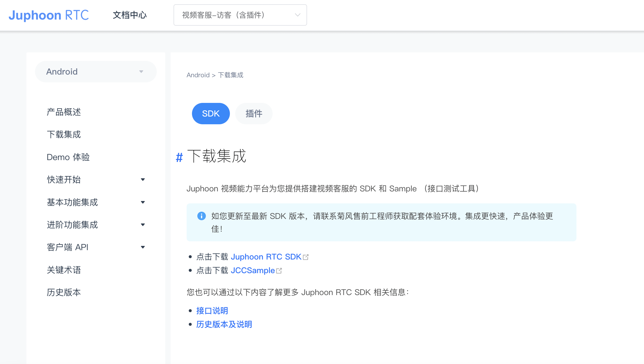Viewport: 644px width, 364px height.
Task: Open the 视频客服-访客 product dropdown
Action: pyautogui.click(x=240, y=15)
